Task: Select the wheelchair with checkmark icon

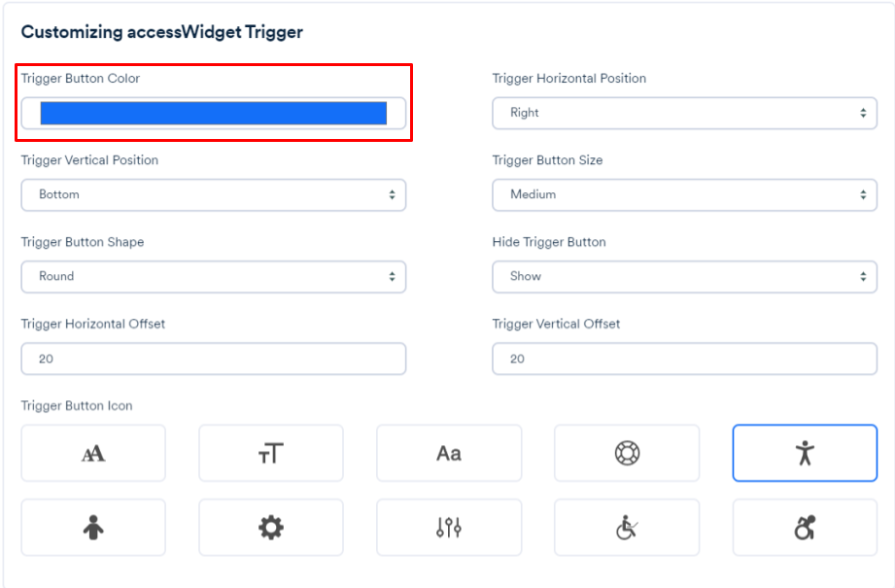Action: coord(627,528)
